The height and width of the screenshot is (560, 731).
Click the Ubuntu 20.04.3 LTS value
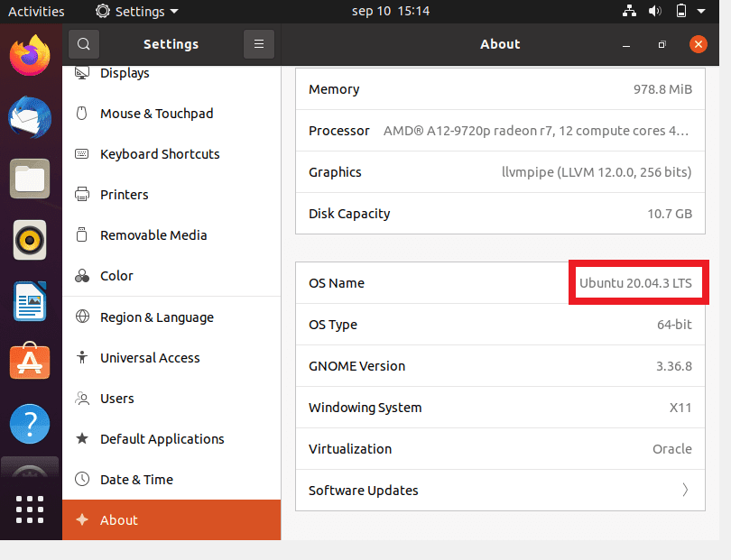pos(635,283)
